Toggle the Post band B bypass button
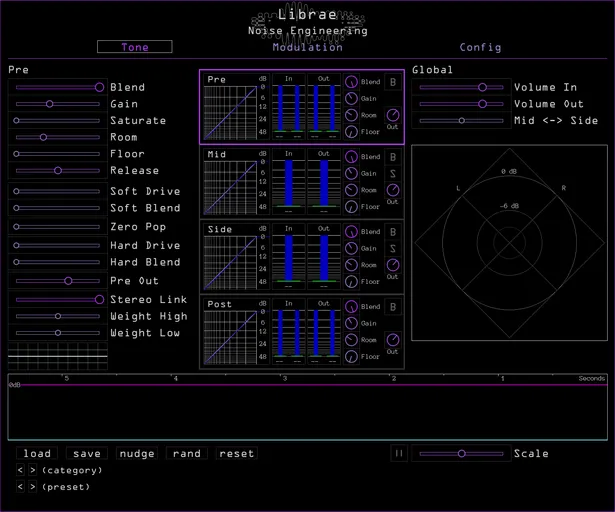Viewport: 615px width, 512px height. point(393,307)
